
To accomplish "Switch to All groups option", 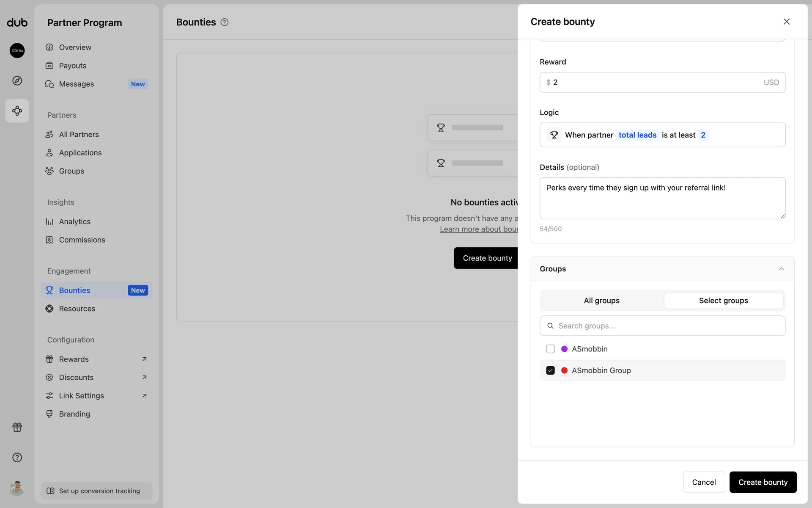I will click(601, 301).
